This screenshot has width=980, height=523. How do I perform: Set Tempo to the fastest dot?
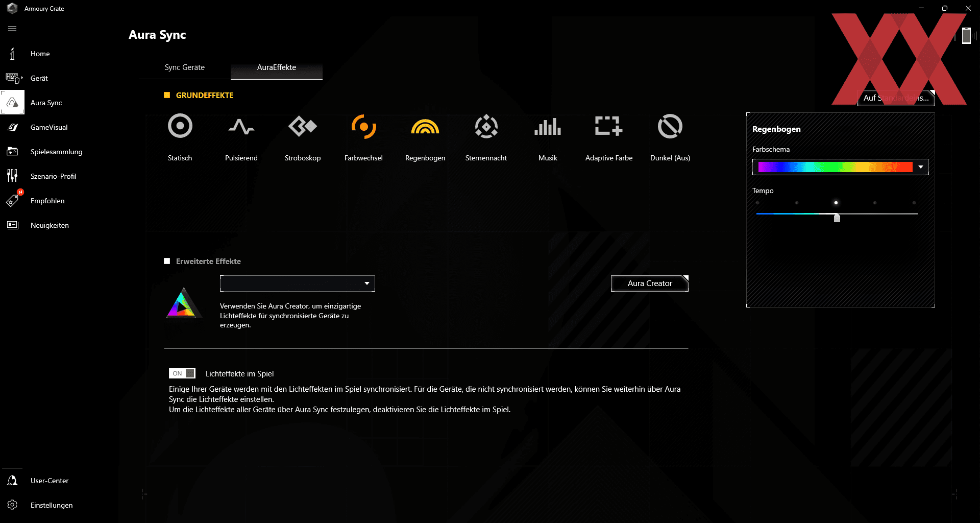point(914,203)
